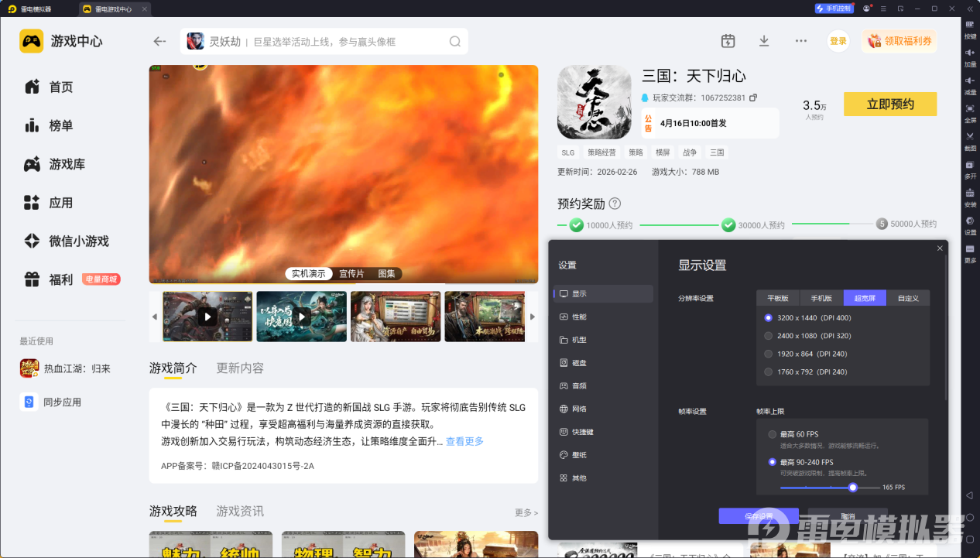Open the calendar check-in icon
The image size is (980, 558).
coord(728,41)
